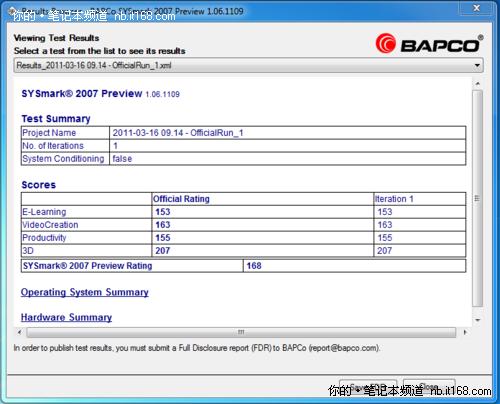Click the horizontal scrollbar left arrow
Screen dimensions: 500x404
(x=19, y=332)
